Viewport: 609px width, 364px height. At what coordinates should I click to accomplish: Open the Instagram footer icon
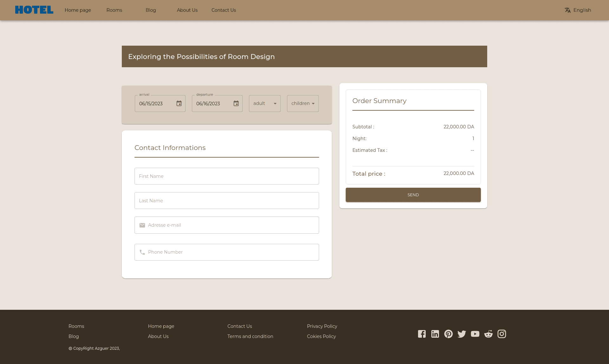point(501,334)
